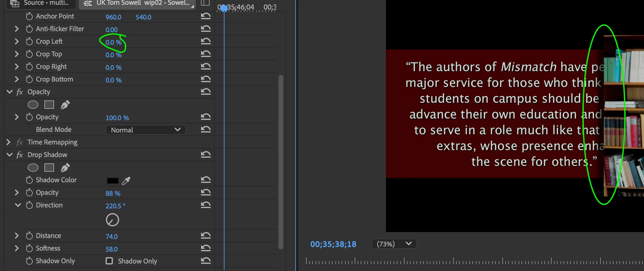Collapse the Direction parameter
Screen dimensions: 644x271
tap(18, 205)
